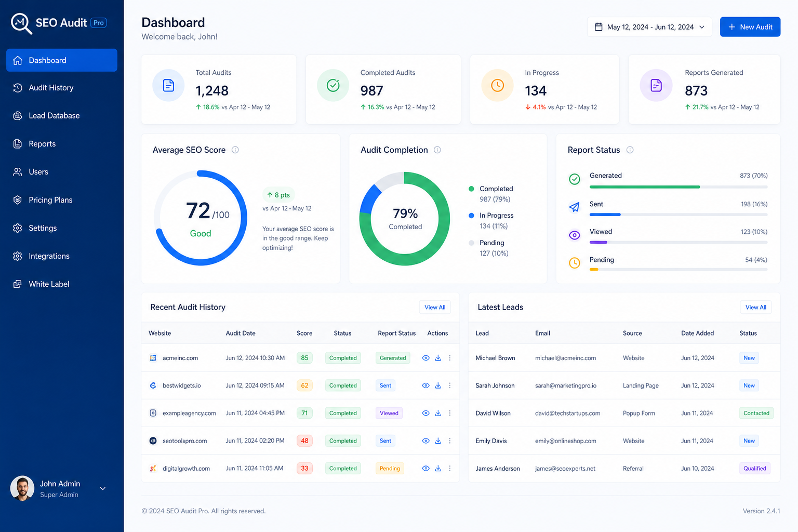Click the Integrations gear icon
The width and height of the screenshot is (798, 532).
(18, 256)
